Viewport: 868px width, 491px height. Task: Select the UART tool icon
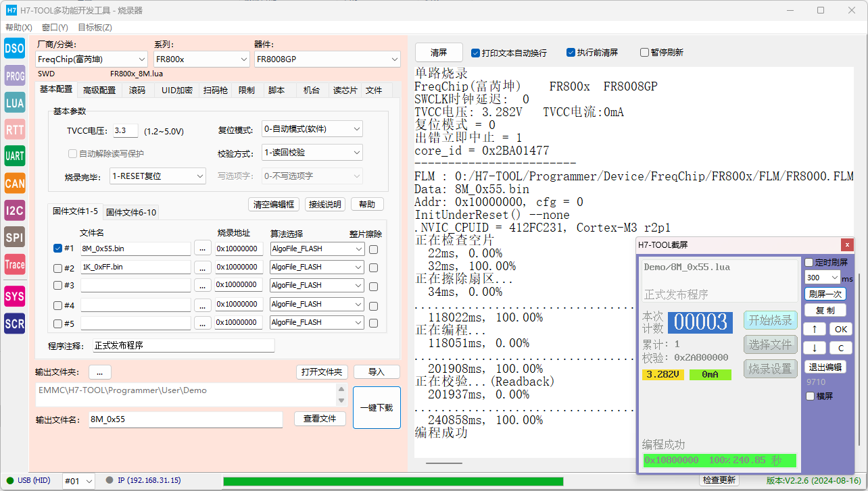pyautogui.click(x=15, y=156)
